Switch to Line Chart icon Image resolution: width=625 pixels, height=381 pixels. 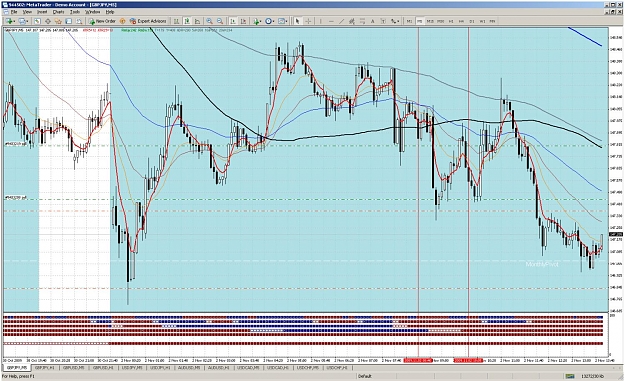click(x=197, y=21)
